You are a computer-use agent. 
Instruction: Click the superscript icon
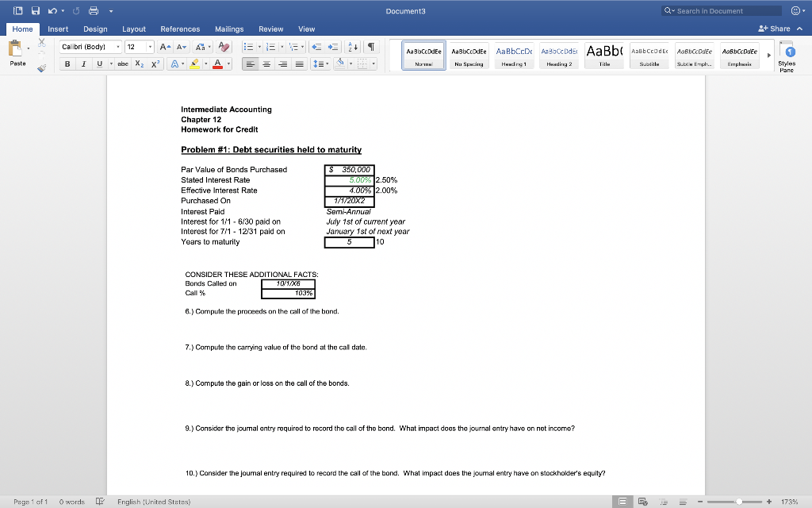point(155,63)
